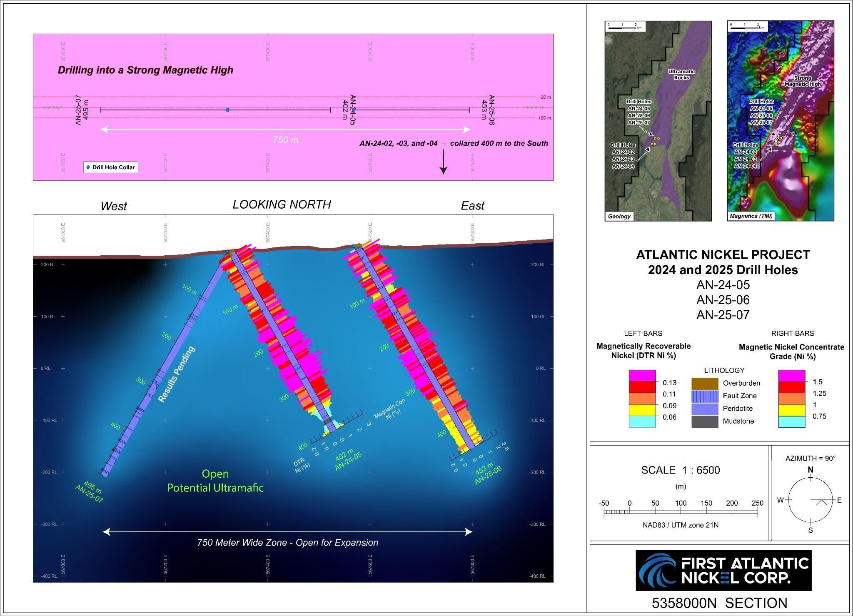
Task: Click the AN-24-05 collar dot in plan view
Action: (x=354, y=110)
